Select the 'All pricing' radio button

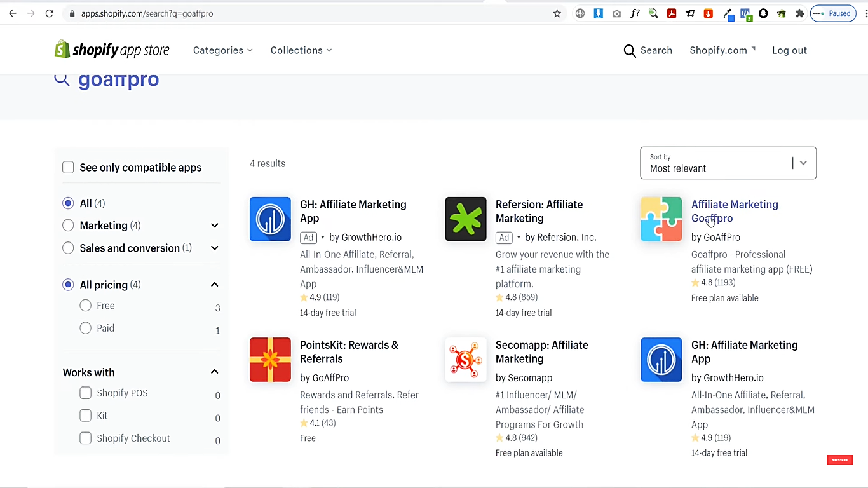(x=68, y=285)
